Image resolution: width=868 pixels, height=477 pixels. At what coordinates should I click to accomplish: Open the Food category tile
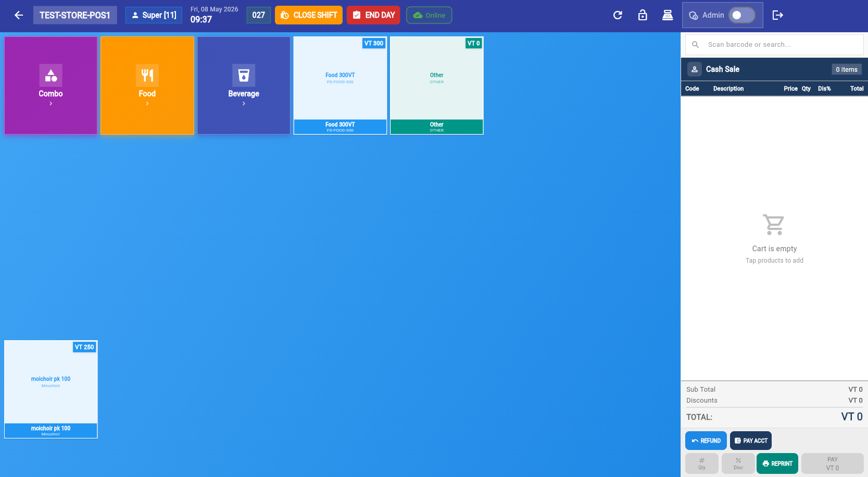(x=147, y=85)
